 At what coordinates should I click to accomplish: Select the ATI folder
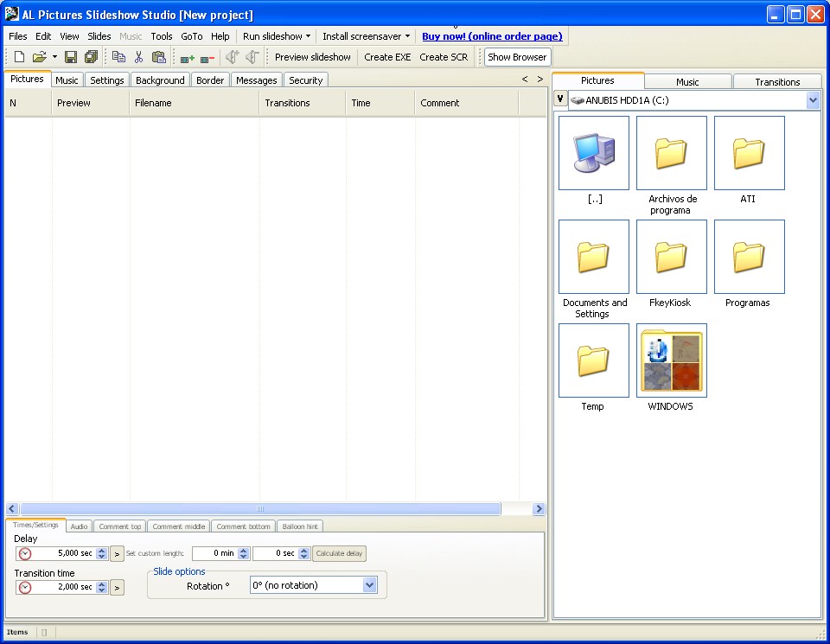tap(749, 153)
